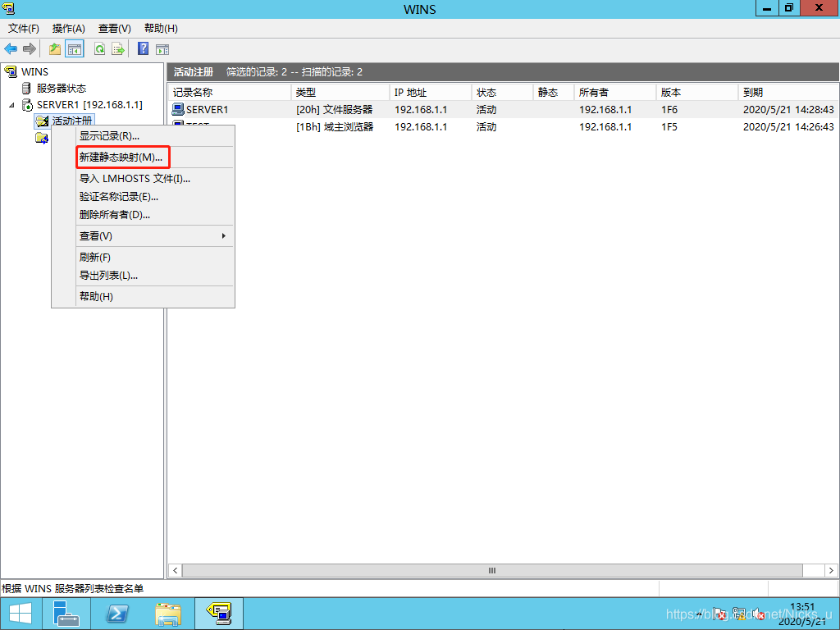Sort by the 记录名称 column header
The image size is (840, 630).
(x=230, y=92)
